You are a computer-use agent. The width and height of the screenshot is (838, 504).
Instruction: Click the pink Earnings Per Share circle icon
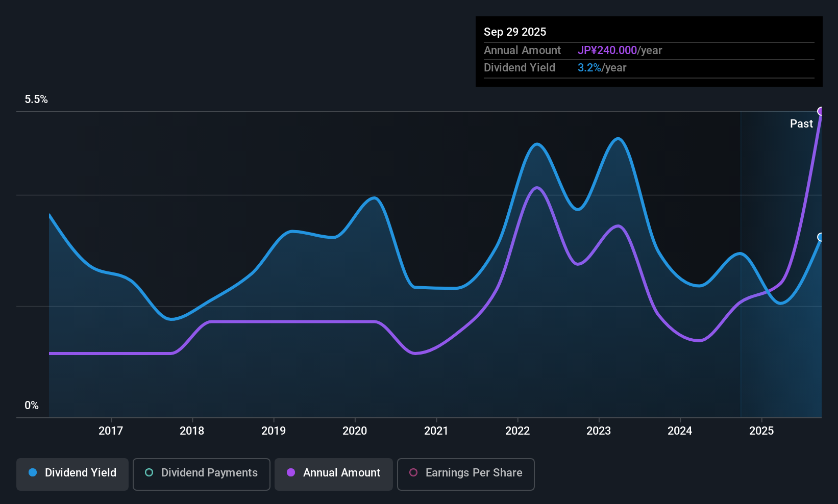(413, 473)
